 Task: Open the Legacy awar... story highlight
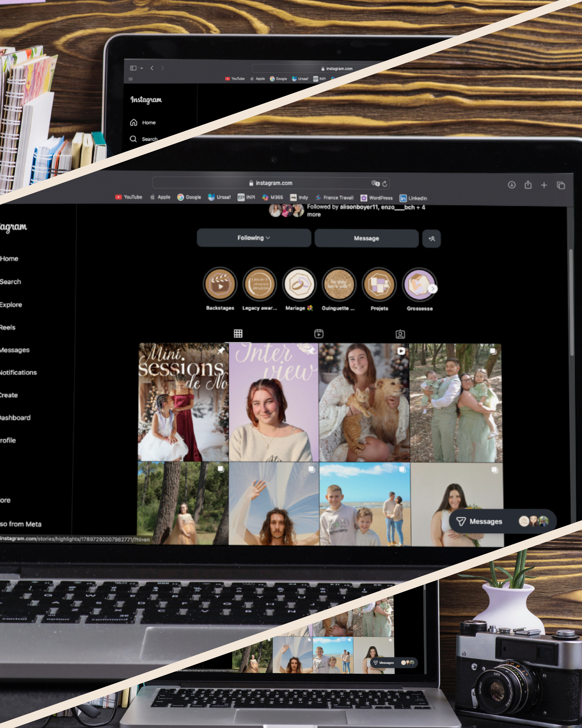259,284
